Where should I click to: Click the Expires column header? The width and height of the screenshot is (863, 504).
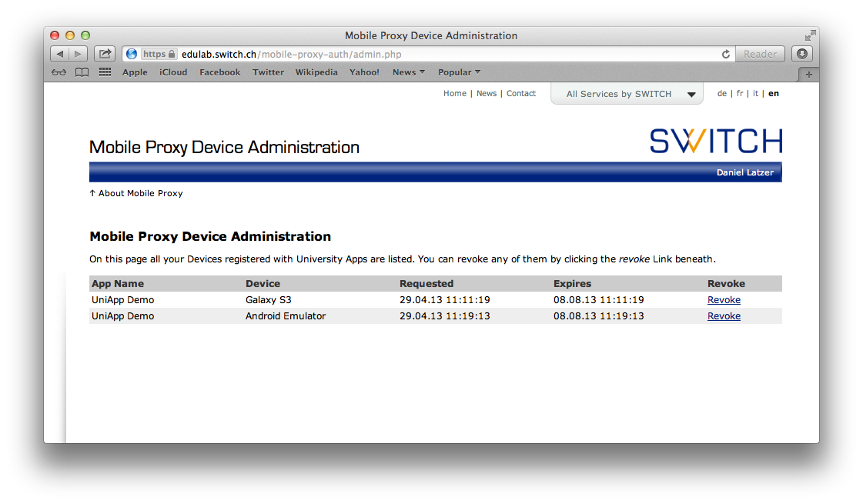coord(573,283)
